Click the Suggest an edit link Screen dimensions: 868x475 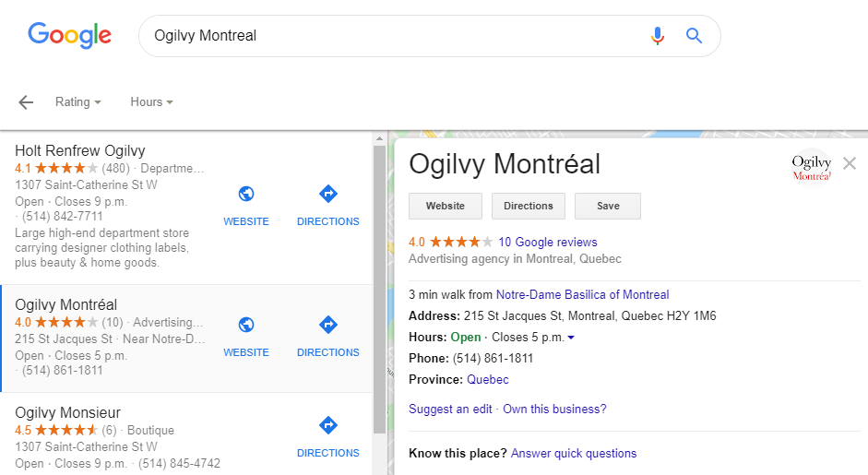tap(450, 410)
